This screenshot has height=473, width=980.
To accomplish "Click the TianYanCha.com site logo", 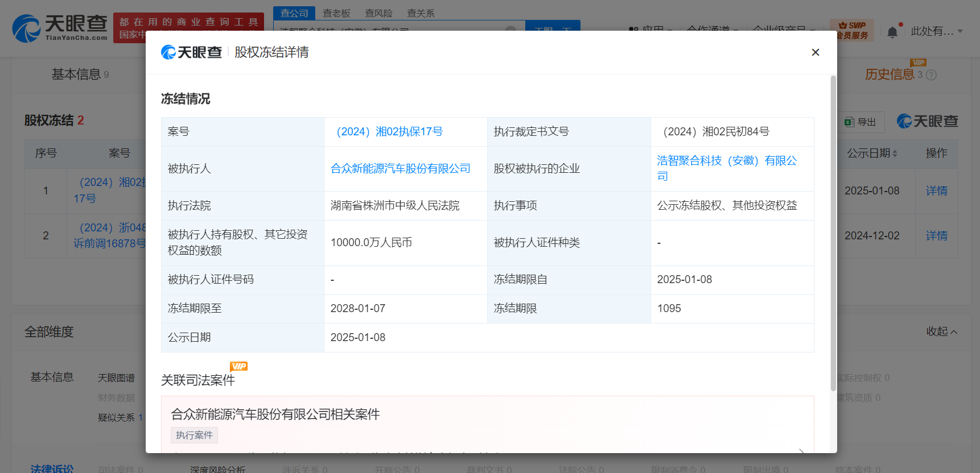I will 60,28.
